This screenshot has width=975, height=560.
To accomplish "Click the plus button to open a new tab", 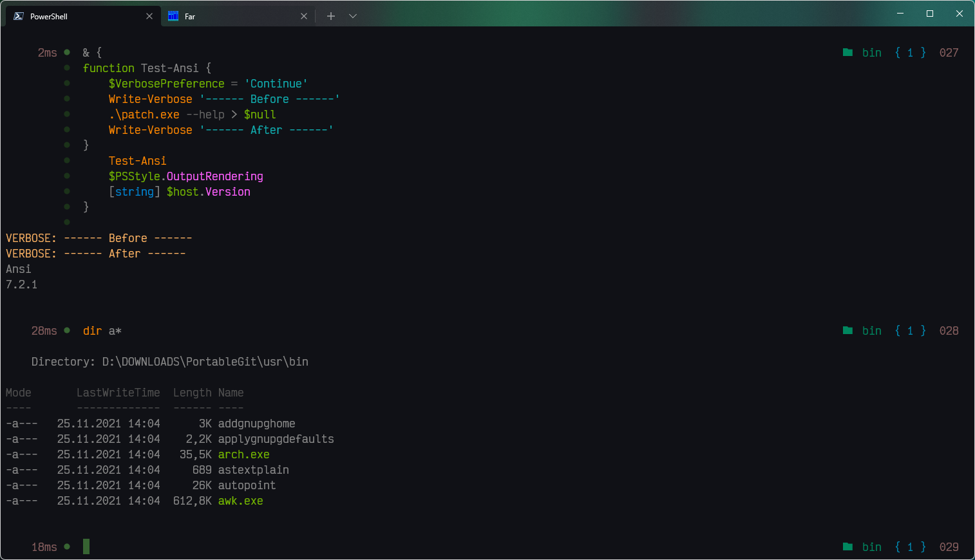I will point(330,15).
